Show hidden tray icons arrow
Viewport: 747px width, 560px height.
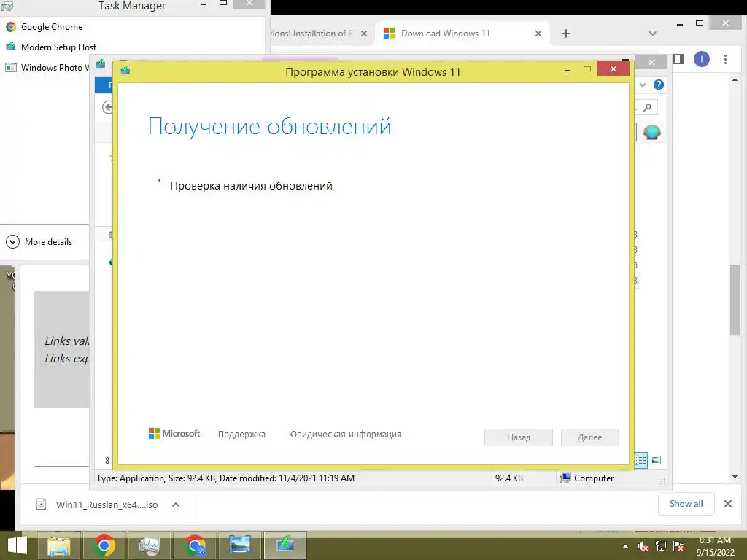pyautogui.click(x=625, y=547)
